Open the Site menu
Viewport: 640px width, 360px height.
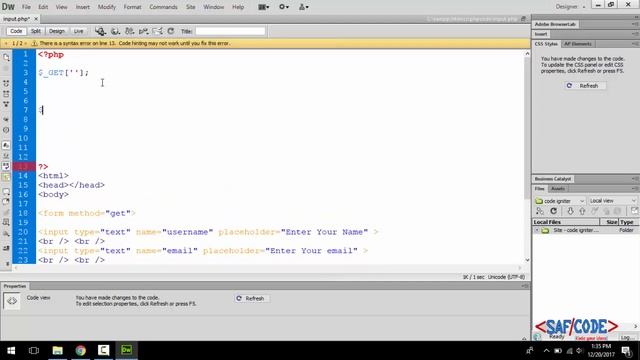(x=191, y=7)
